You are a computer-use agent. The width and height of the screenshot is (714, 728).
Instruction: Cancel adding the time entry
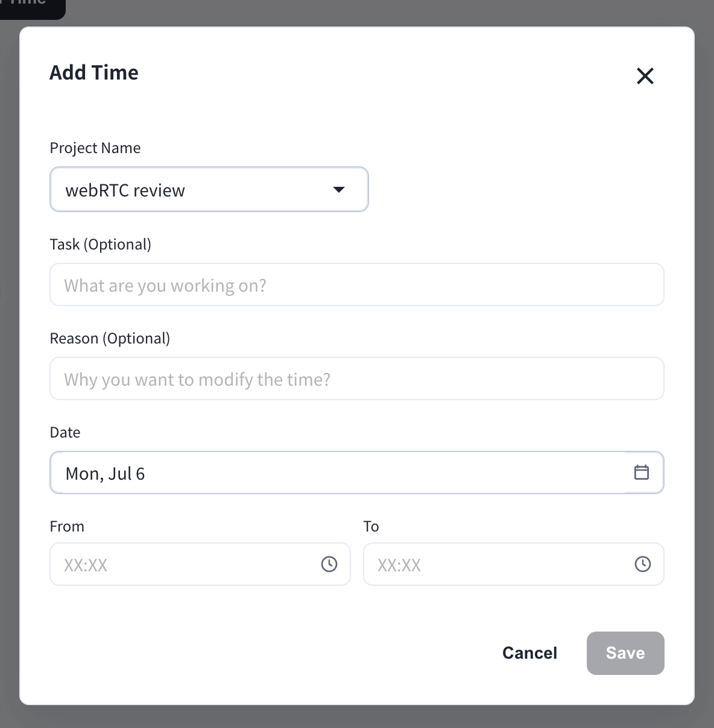pos(529,653)
